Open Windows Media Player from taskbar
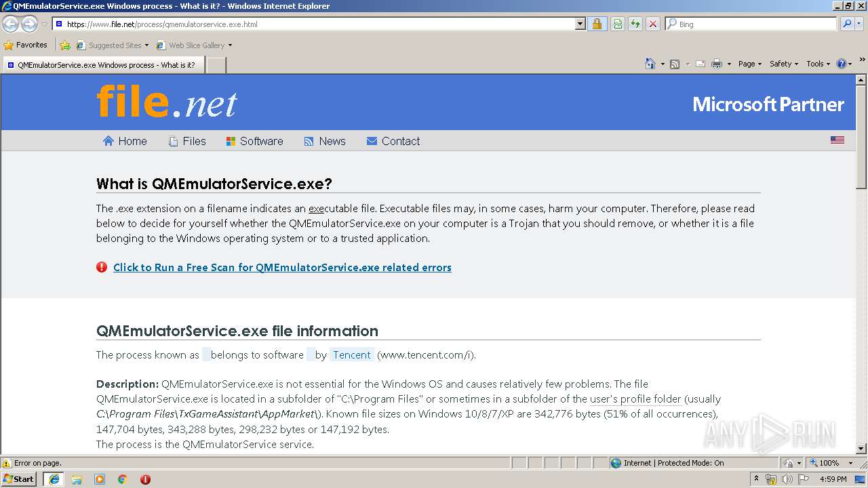Viewport: 868px width, 488px height. [100, 479]
